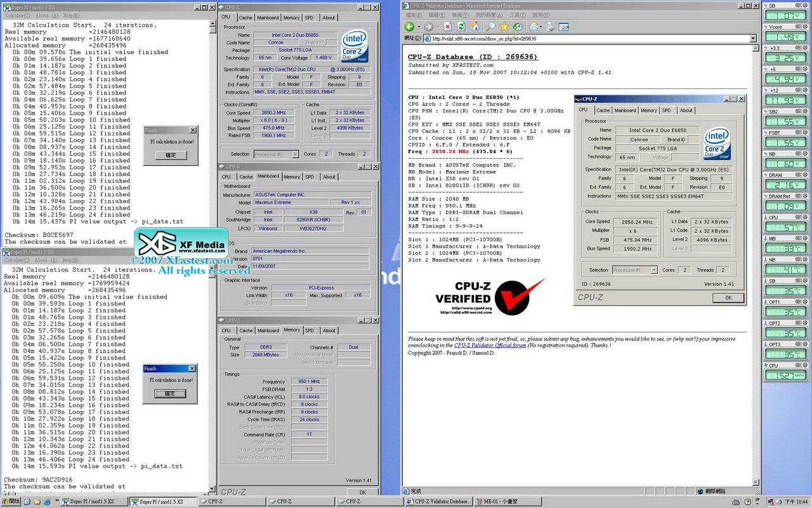This screenshot has height=508, width=812.
Task: Switch to Cache tab in the top CPU-Z window
Action: [246, 18]
